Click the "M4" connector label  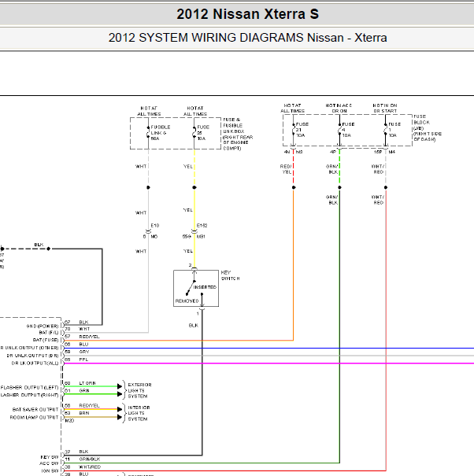tap(391, 152)
